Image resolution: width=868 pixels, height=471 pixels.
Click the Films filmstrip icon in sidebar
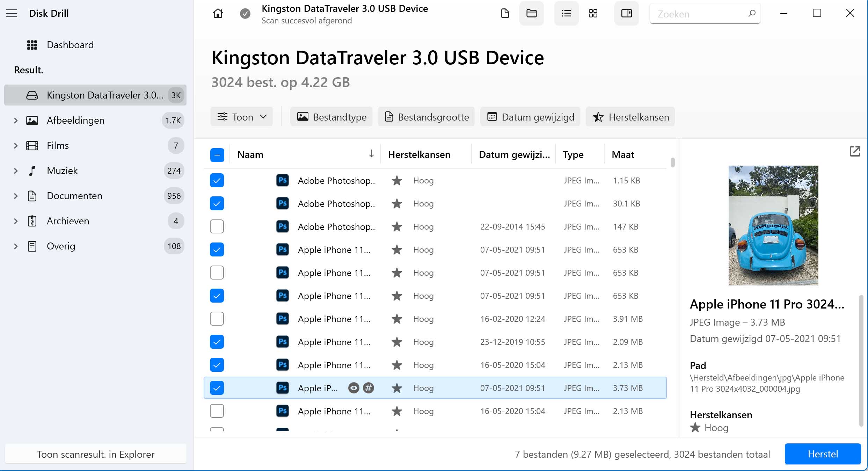[32, 146]
